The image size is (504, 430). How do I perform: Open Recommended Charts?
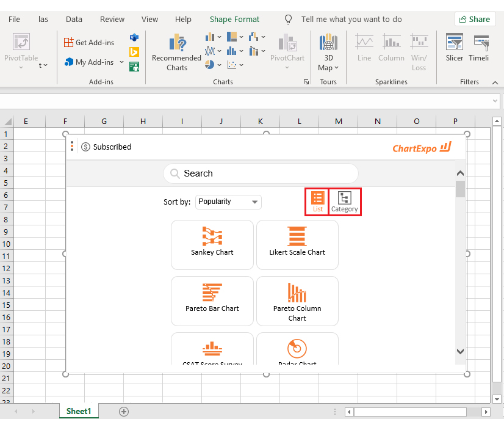(x=176, y=52)
